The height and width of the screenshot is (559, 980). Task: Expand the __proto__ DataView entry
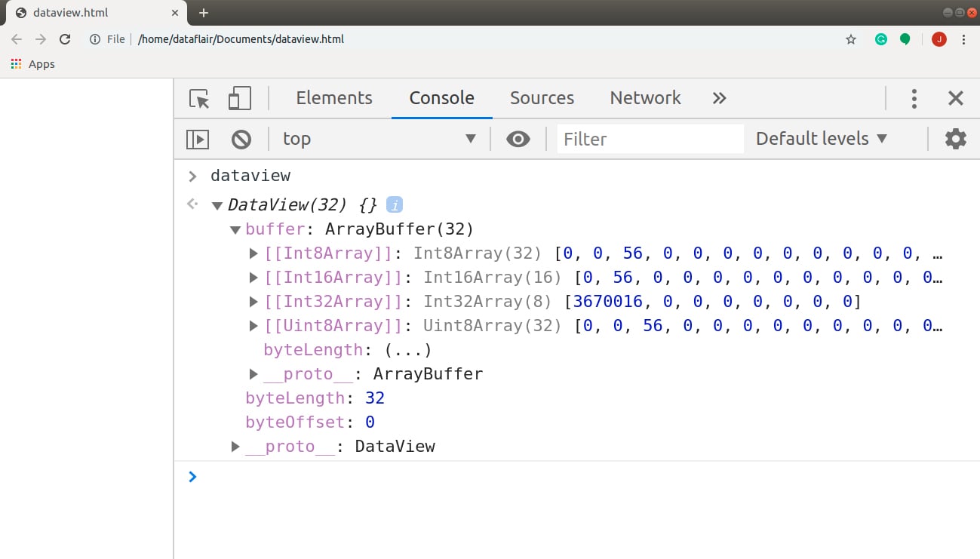pyautogui.click(x=235, y=446)
